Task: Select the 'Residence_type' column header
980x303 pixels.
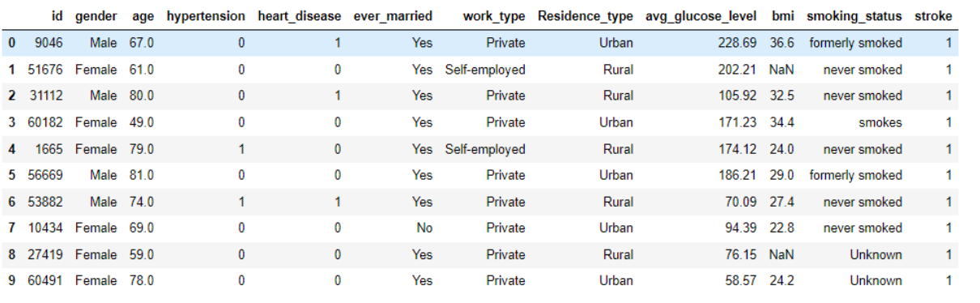Action: (586, 16)
